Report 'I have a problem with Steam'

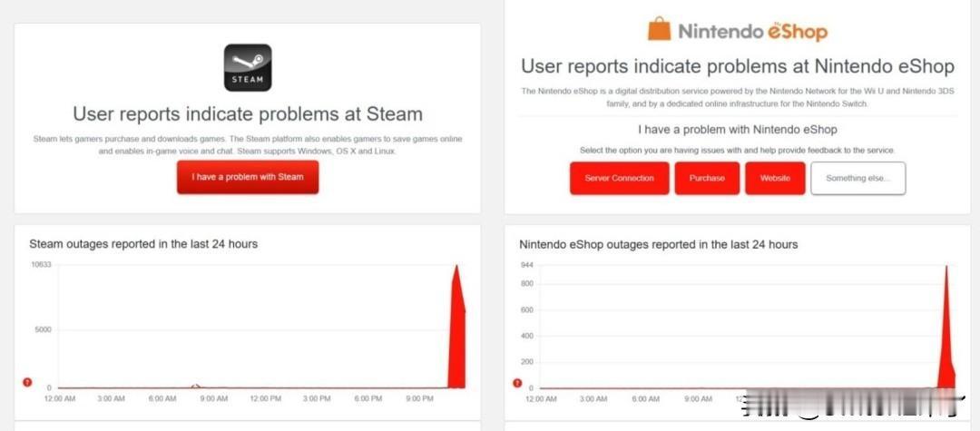click(248, 178)
